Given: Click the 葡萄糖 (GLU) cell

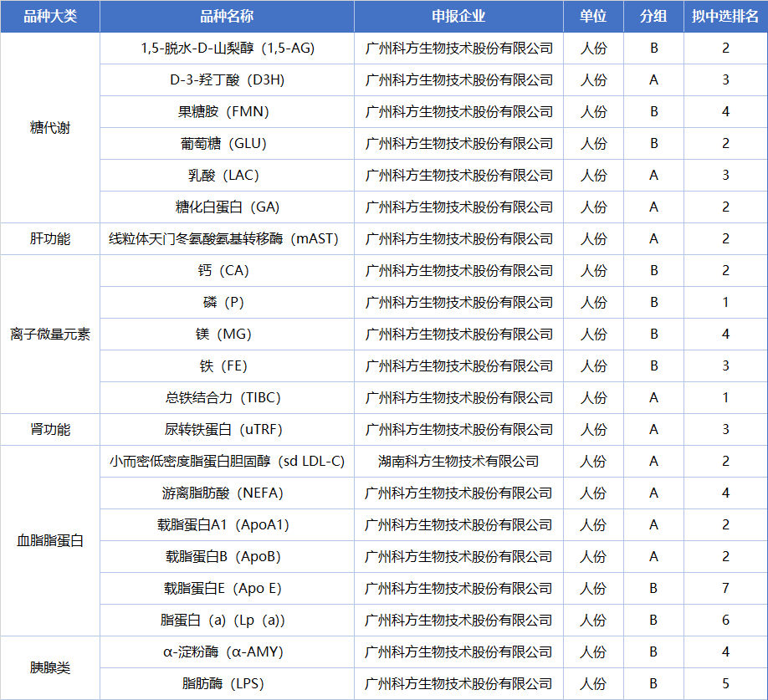Looking at the screenshot, I should tap(227, 144).
